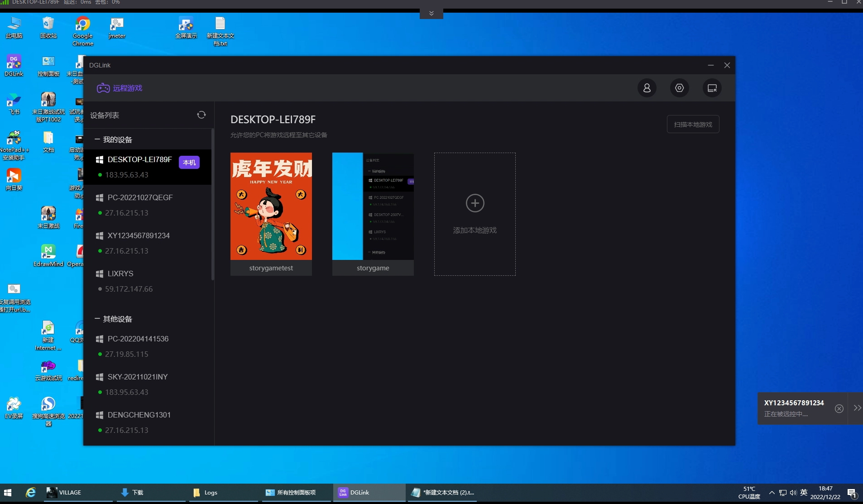Launch Internet Explorer from taskbar
This screenshot has width=863, height=504.
tap(31, 493)
